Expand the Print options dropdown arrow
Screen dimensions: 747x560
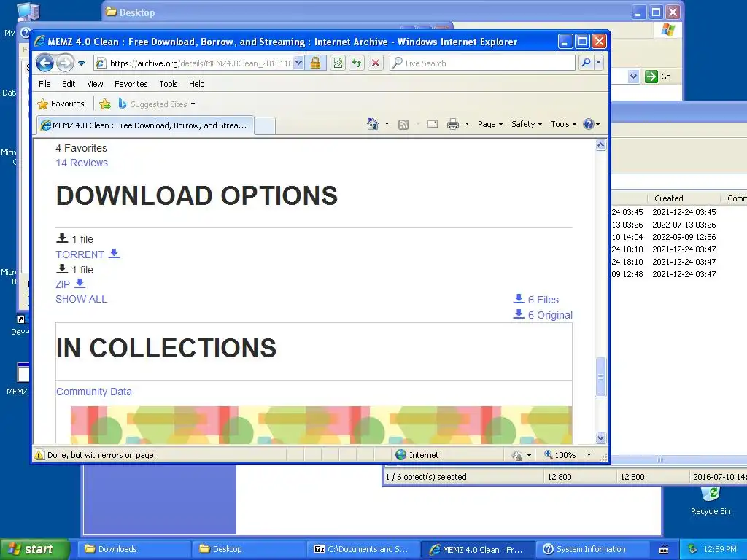tap(467, 124)
